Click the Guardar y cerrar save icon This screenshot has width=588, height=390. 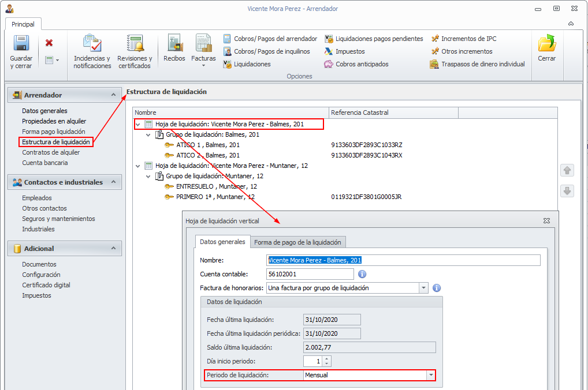(x=21, y=44)
